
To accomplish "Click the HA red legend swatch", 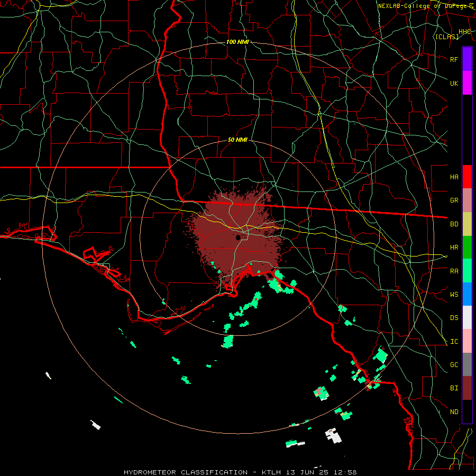I will point(467,177).
